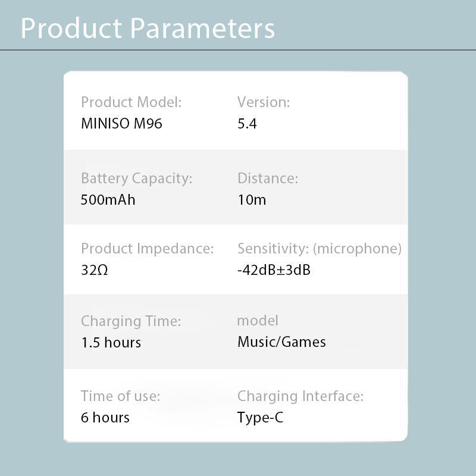Image resolution: width=476 pixels, height=476 pixels.
Task: Click the 32Ω impedance value
Action: tap(95, 270)
